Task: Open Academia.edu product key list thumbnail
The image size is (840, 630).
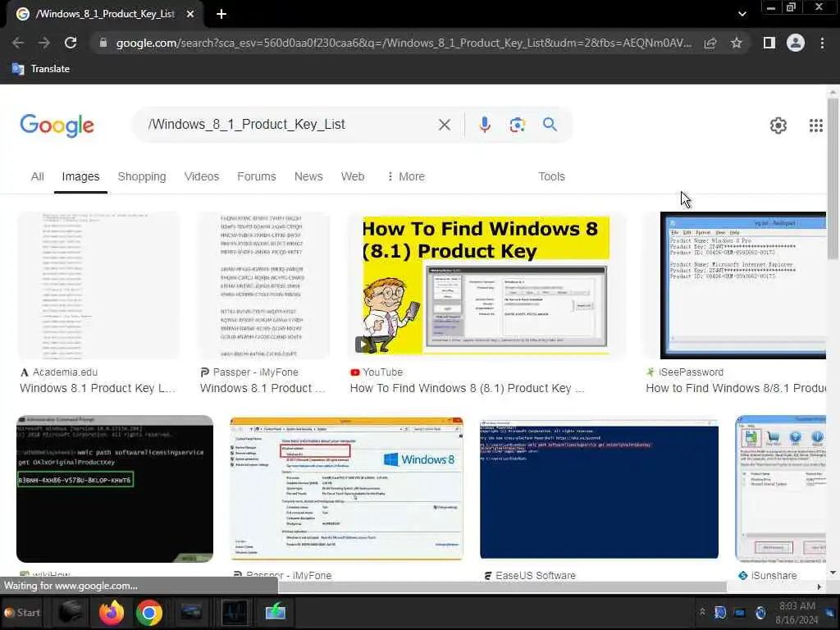Action: click(x=98, y=285)
